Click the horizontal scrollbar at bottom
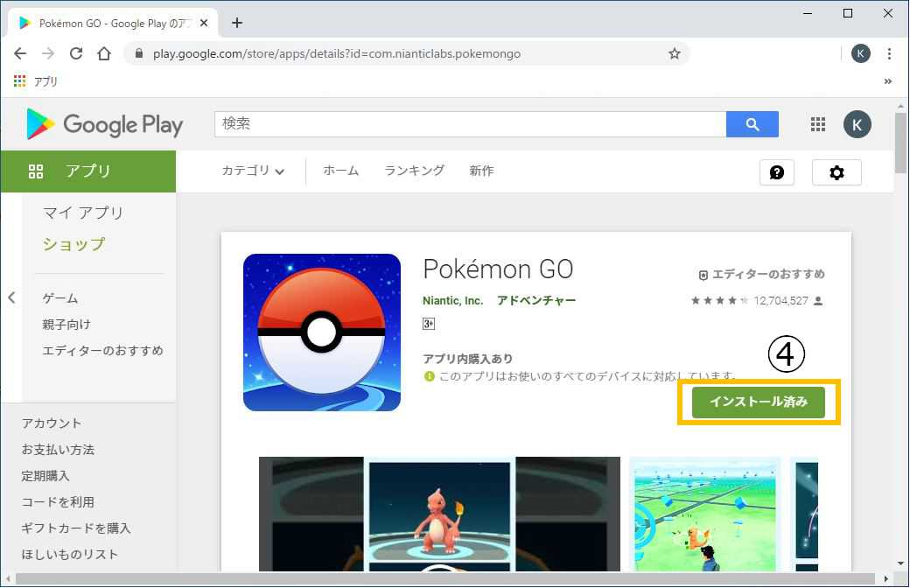 pos(445,579)
